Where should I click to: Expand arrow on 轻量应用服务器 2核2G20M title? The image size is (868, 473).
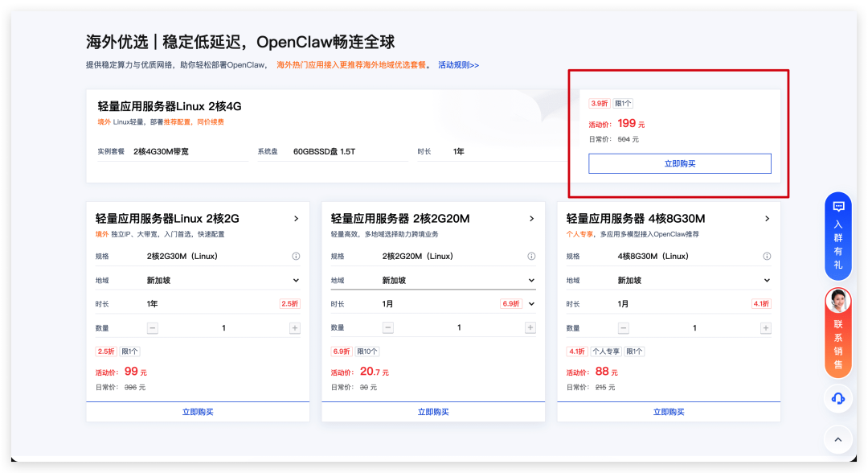(x=533, y=217)
